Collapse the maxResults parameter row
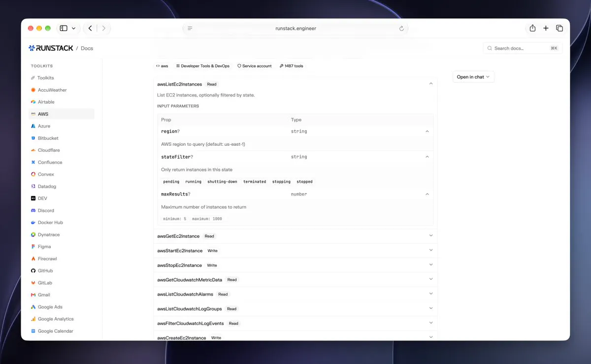The height and width of the screenshot is (364, 591). (427, 194)
